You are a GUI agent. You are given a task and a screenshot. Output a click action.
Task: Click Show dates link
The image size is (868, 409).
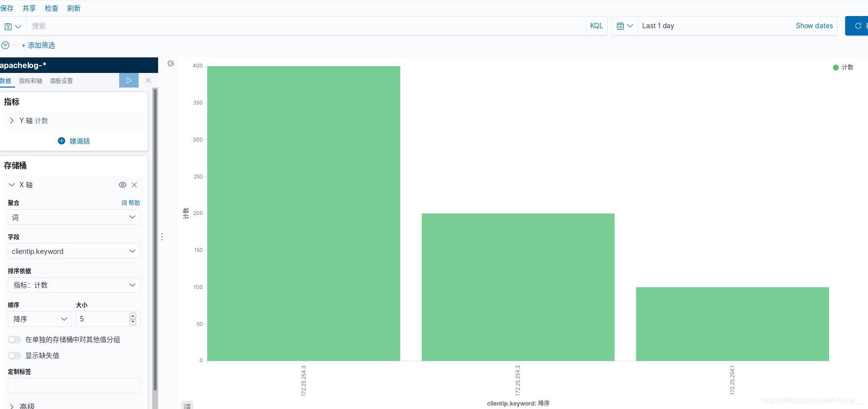pos(814,26)
